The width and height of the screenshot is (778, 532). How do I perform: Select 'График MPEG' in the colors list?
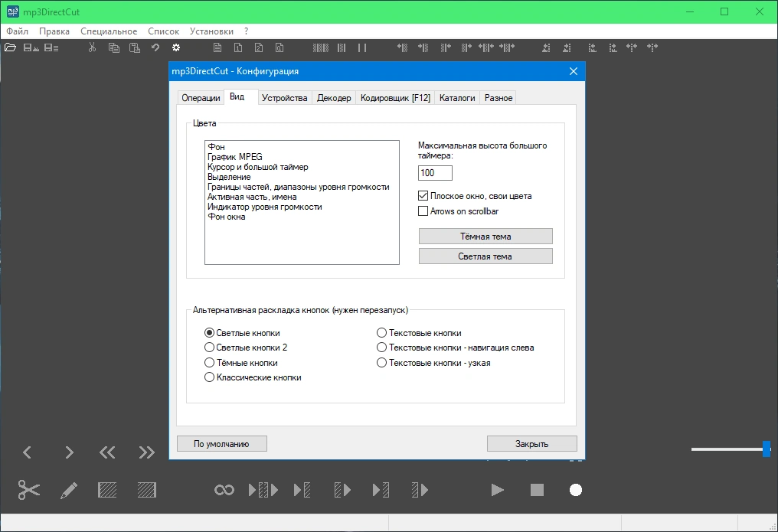pos(302,157)
